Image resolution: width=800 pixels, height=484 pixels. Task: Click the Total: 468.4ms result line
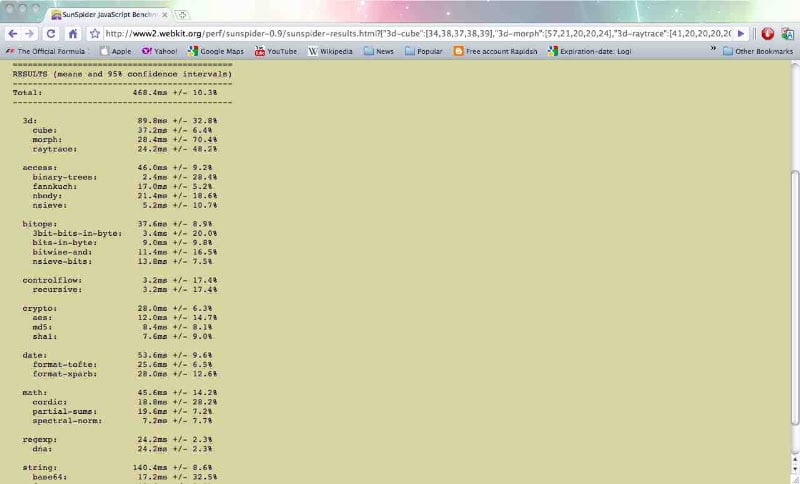click(x=115, y=93)
